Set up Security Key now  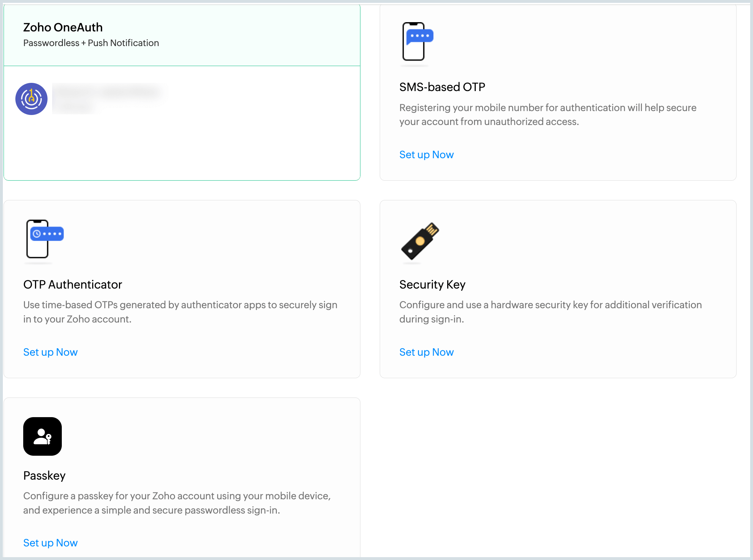426,352
